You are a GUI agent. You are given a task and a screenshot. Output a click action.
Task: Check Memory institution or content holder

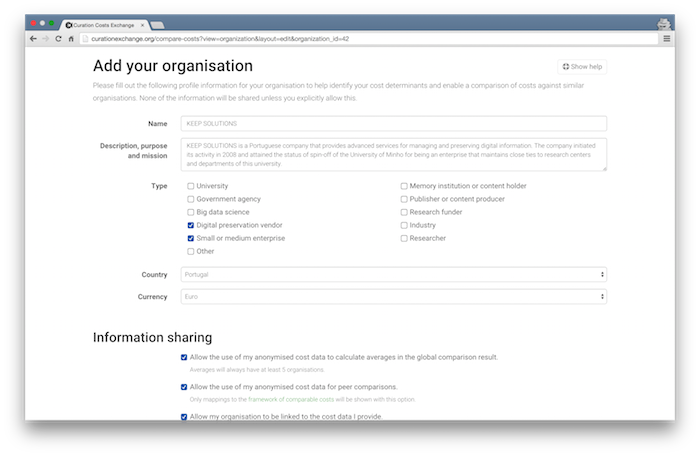pyautogui.click(x=404, y=186)
